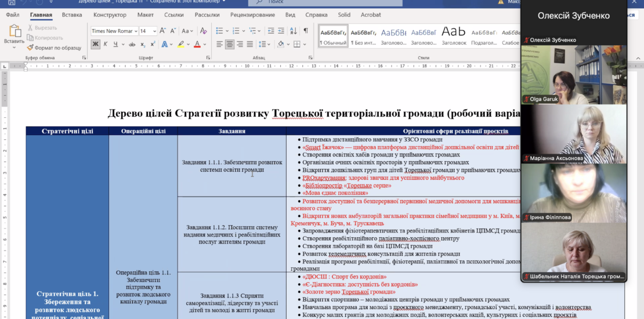
Task: Switch to the Рецензирование tab
Action: click(252, 14)
